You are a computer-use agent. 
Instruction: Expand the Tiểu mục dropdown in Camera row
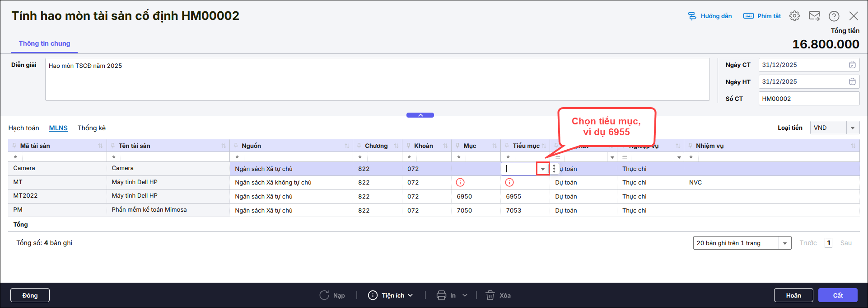coord(543,169)
